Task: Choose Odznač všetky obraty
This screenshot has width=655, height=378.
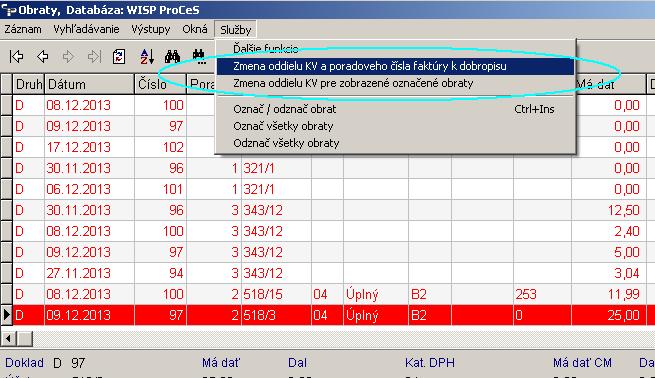Action: [395, 143]
